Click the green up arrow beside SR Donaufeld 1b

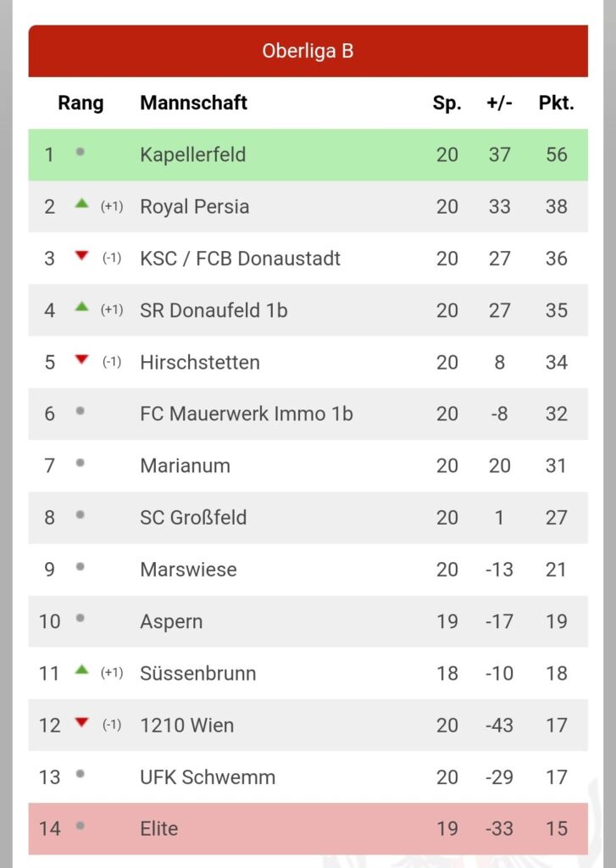(x=81, y=307)
